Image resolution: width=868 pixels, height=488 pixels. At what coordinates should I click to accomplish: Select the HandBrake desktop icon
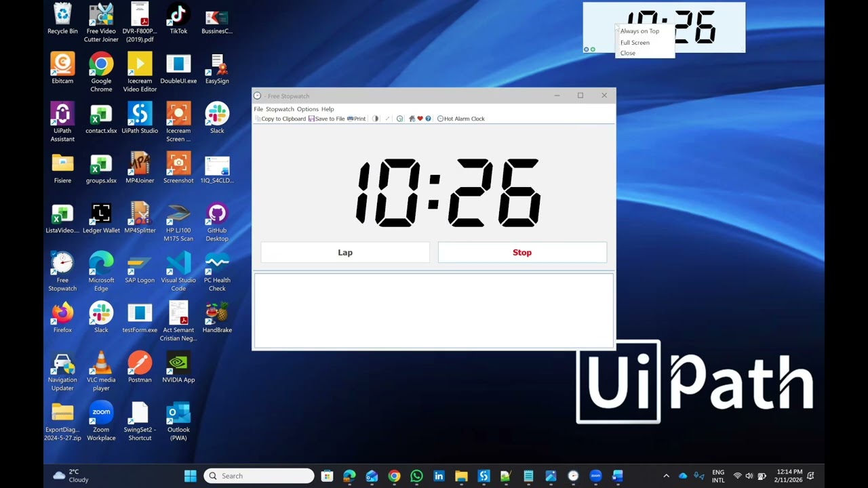point(217,318)
